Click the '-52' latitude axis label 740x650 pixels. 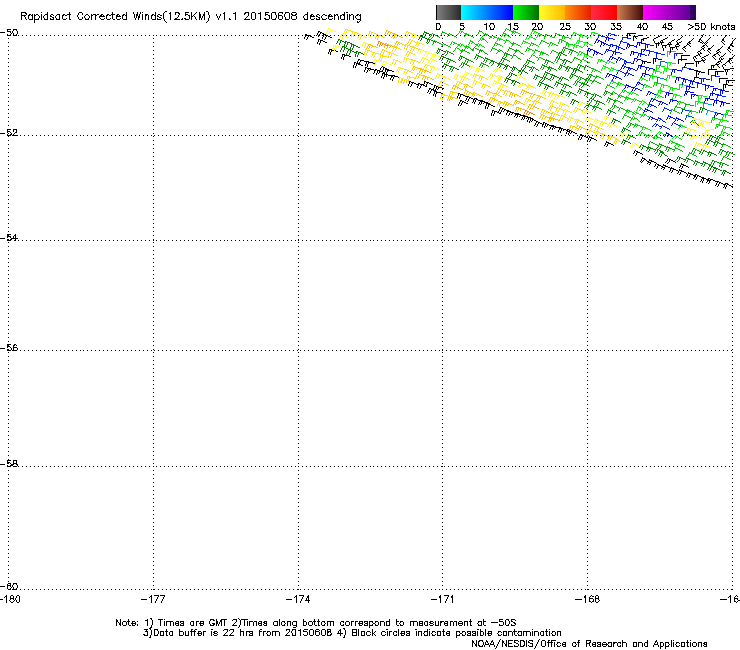tap(9, 133)
